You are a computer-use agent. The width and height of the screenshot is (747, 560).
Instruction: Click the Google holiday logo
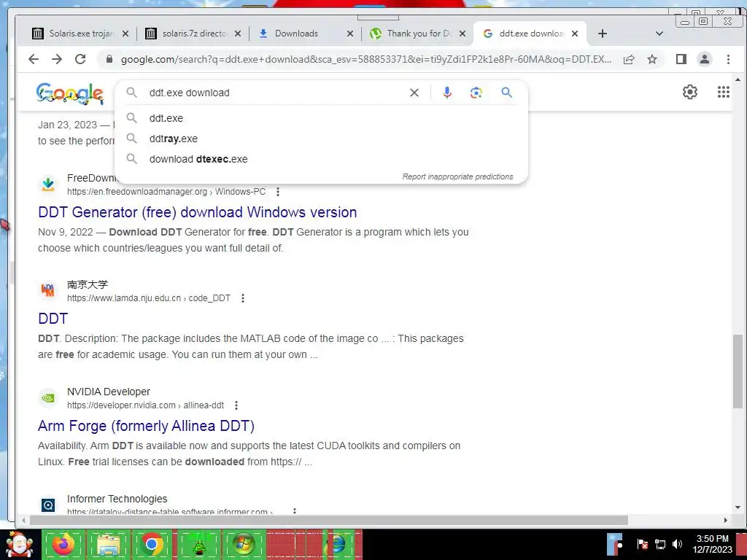[70, 93]
